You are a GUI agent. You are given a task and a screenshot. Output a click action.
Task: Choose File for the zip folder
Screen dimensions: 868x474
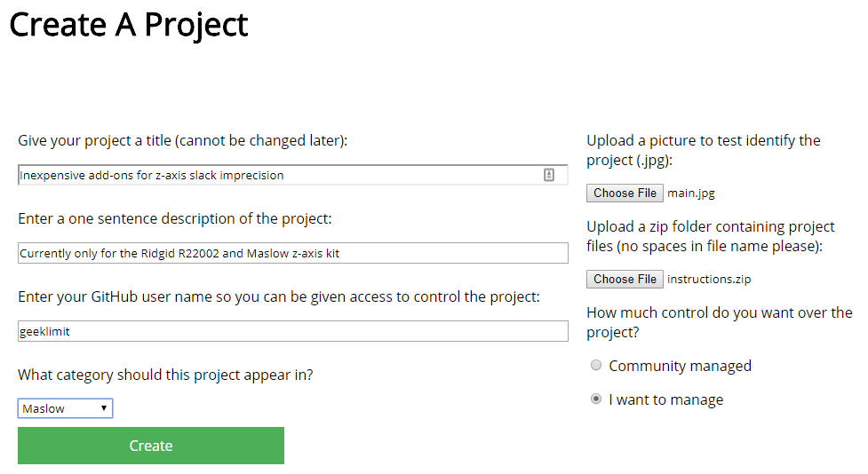coord(625,279)
